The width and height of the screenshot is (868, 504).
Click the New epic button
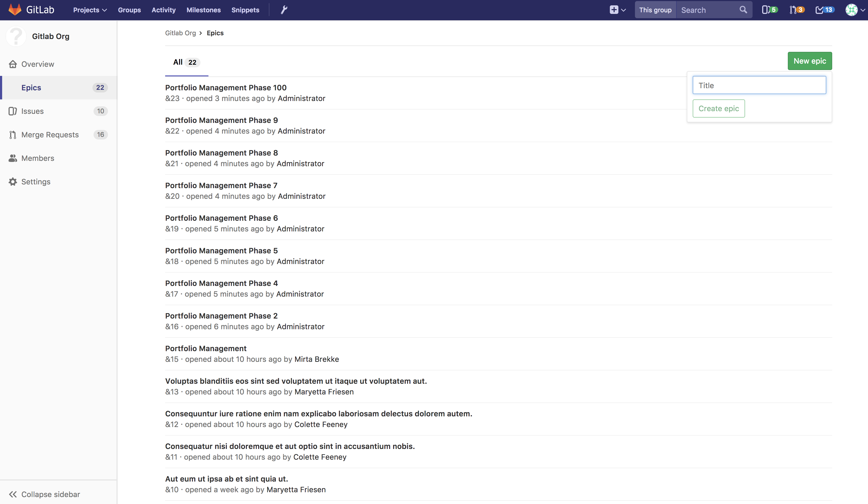point(809,61)
